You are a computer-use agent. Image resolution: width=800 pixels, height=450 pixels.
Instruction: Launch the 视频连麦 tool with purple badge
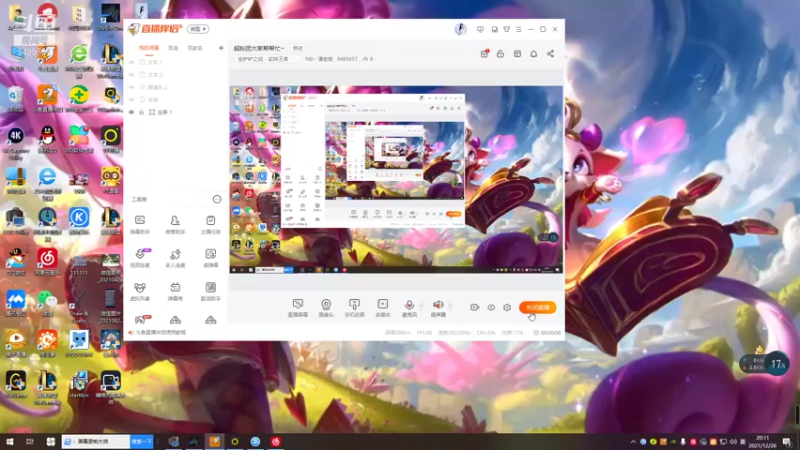tap(140, 258)
